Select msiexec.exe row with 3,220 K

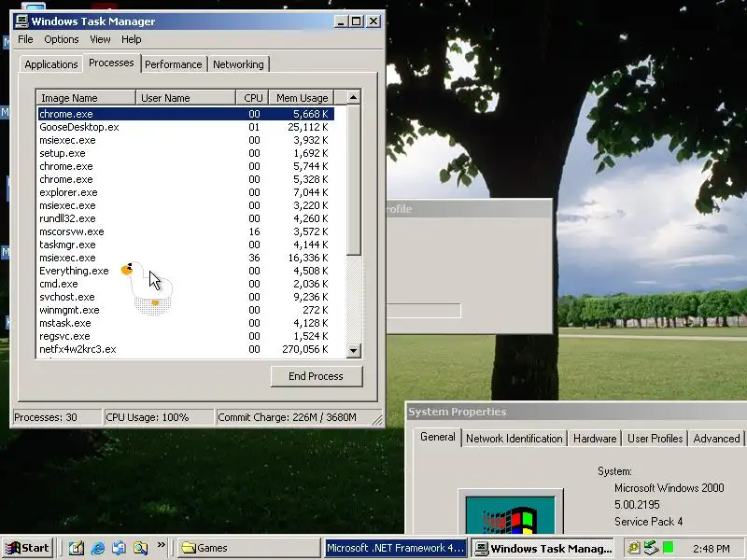(x=186, y=205)
